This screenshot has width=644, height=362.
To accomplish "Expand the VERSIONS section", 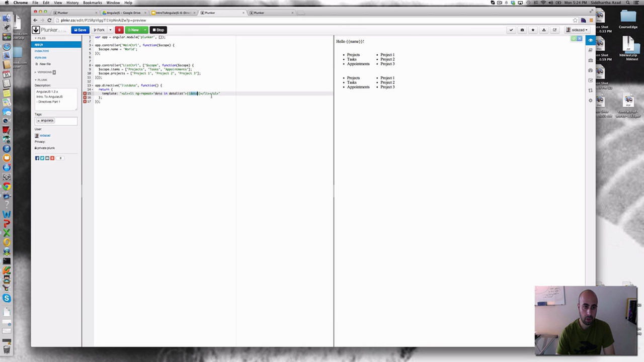I will coord(44,72).
